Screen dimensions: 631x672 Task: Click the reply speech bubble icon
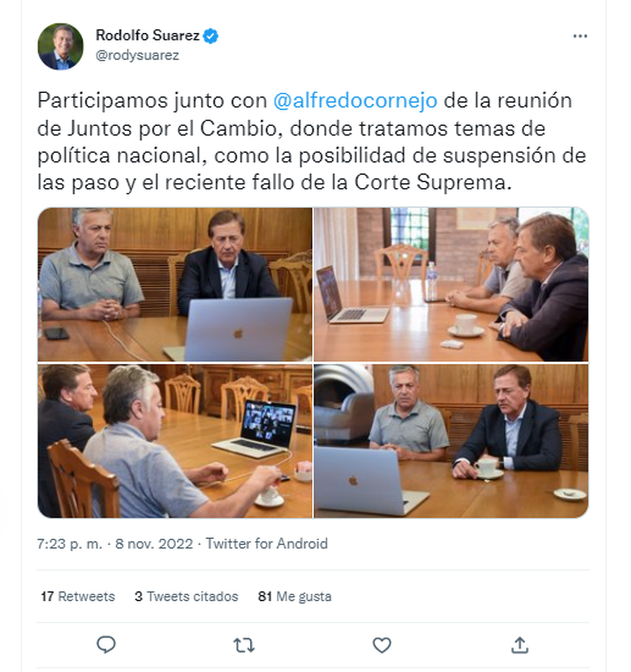(106, 645)
